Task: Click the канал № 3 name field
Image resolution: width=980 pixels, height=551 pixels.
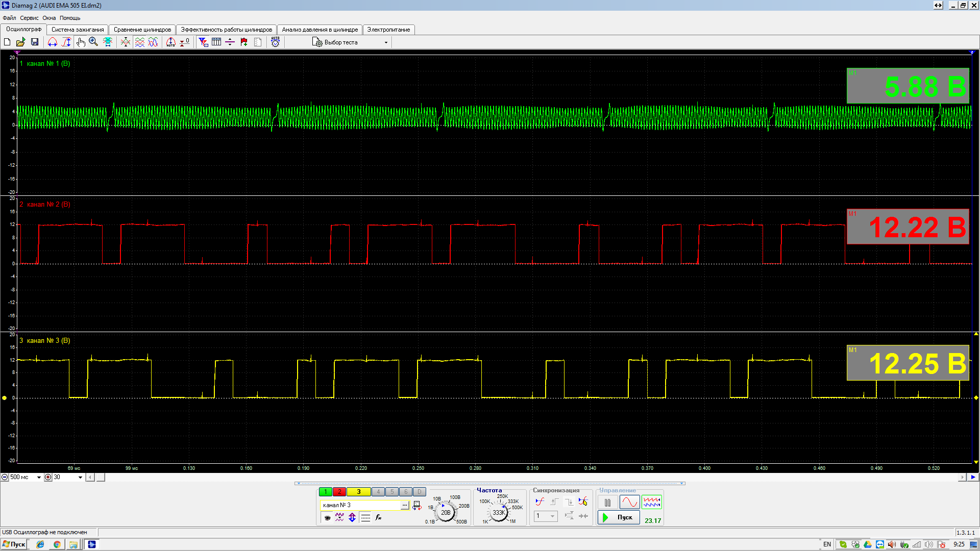Action: coord(361,505)
